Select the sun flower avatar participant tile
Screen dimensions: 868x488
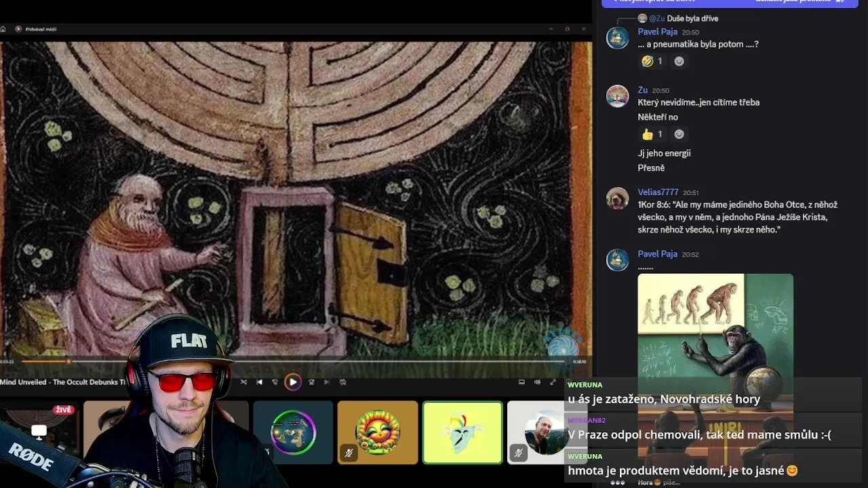pos(378,432)
